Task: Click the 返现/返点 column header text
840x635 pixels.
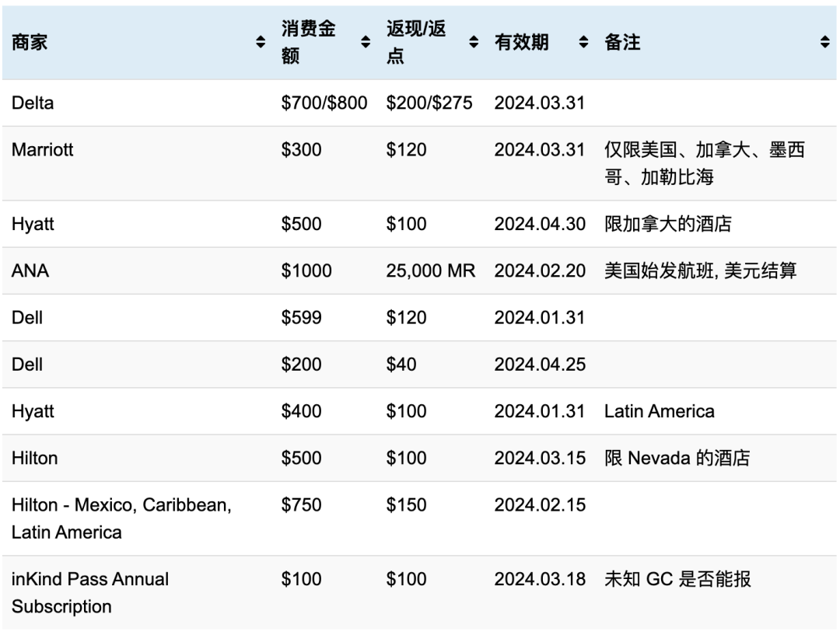Action: pyautogui.click(x=415, y=42)
